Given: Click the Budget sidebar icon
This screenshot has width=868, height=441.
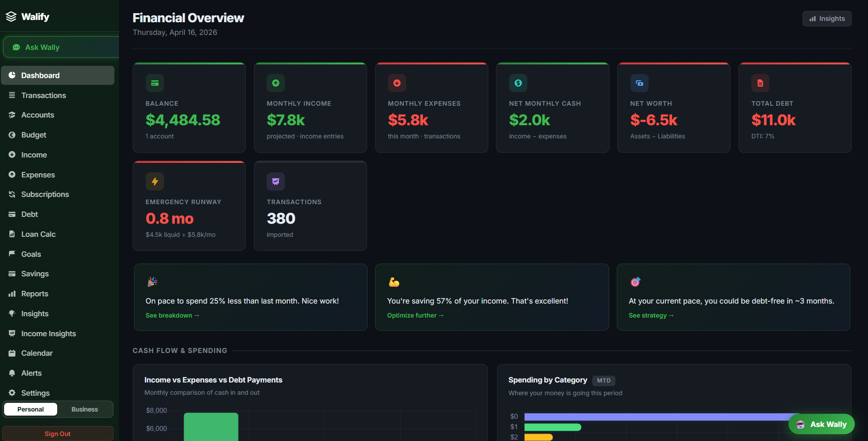Looking at the screenshot, I should (x=12, y=135).
